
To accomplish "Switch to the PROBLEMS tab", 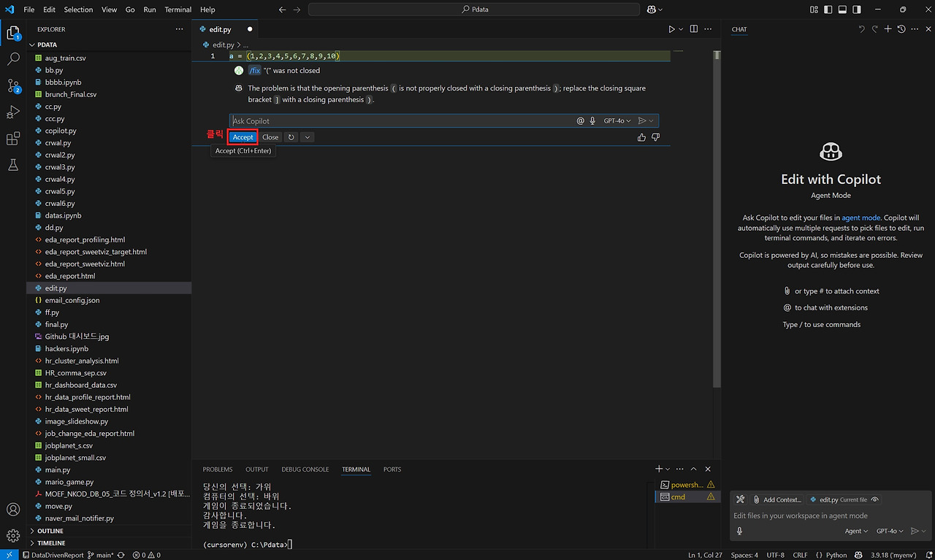I will pyautogui.click(x=218, y=469).
